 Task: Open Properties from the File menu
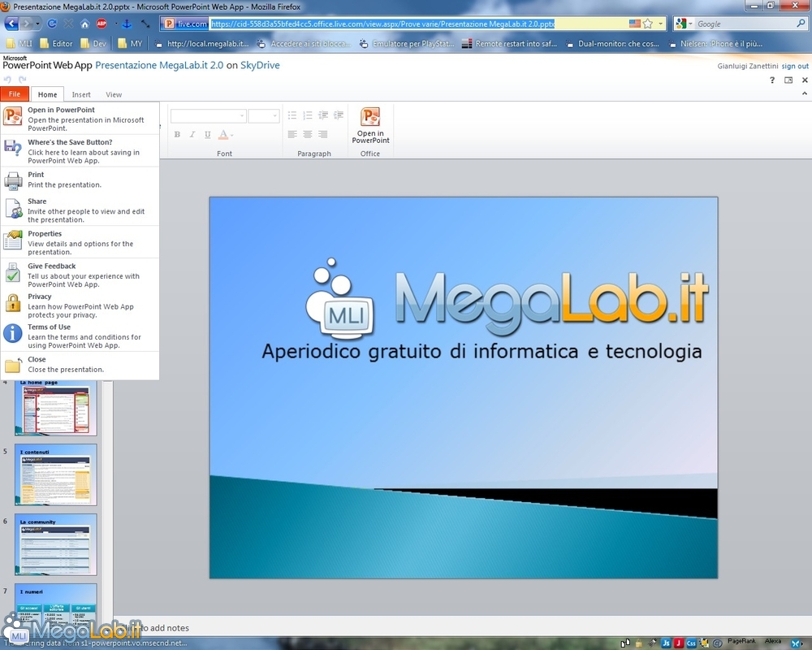(80, 243)
